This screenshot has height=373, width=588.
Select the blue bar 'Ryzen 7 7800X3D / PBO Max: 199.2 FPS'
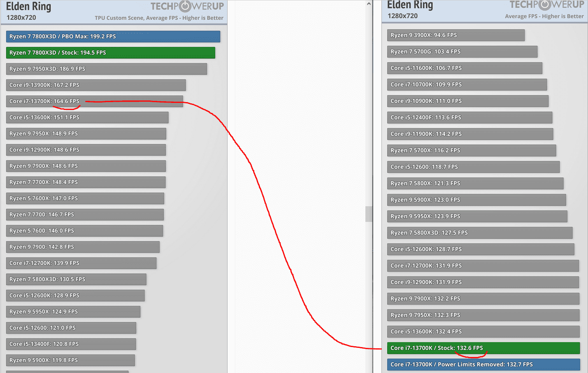point(113,37)
